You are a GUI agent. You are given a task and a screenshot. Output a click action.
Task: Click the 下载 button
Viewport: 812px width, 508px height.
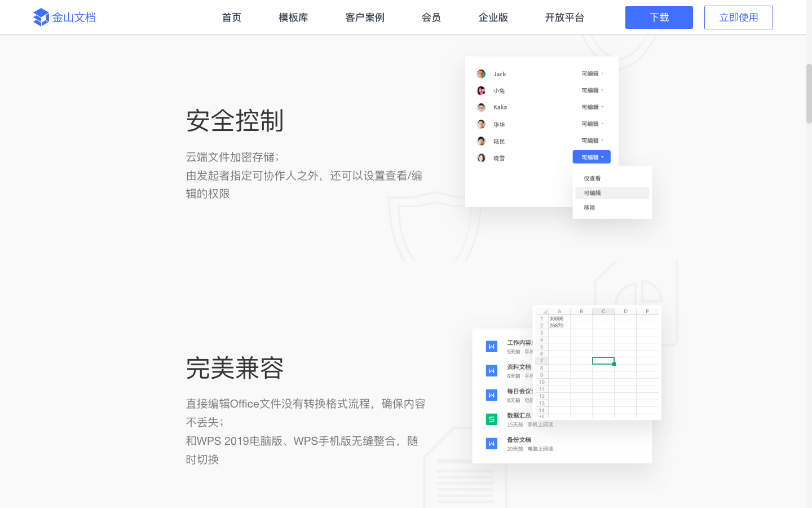click(x=659, y=17)
